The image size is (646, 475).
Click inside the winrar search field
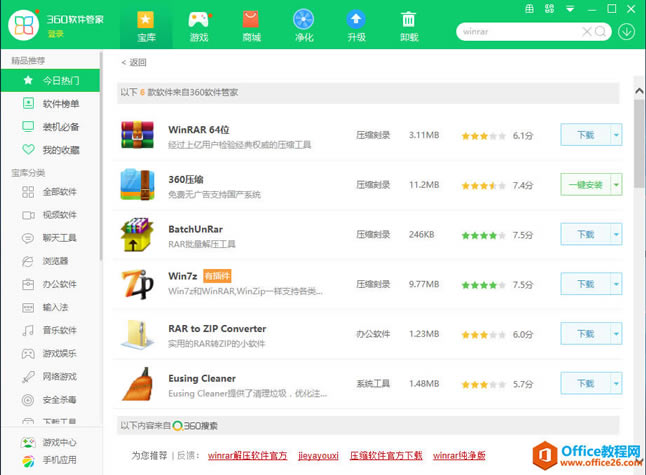click(519, 31)
